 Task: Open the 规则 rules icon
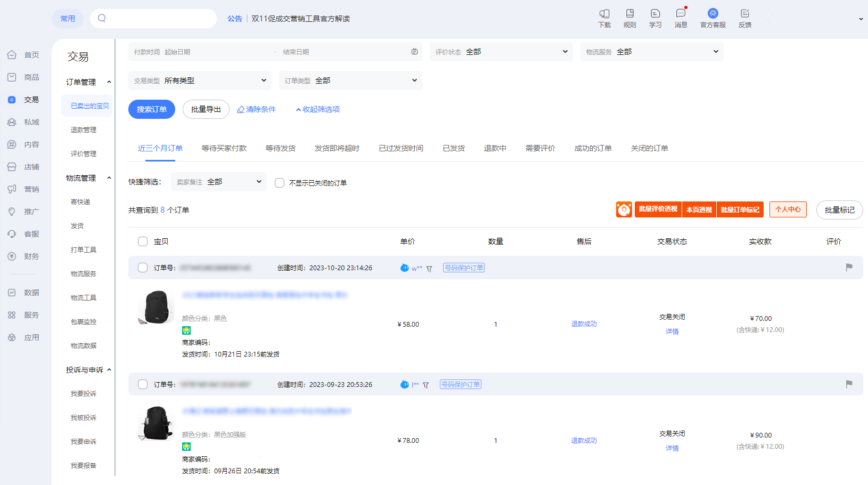point(630,14)
